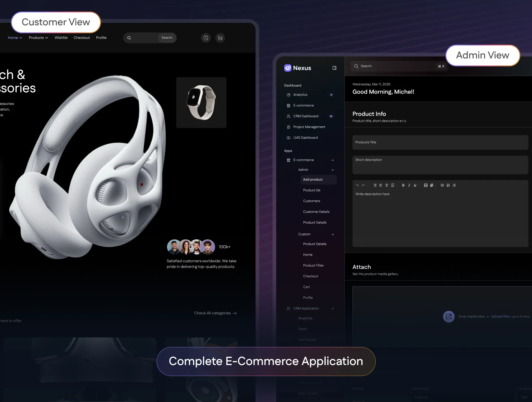Collapse the Admin submenu
The width and height of the screenshot is (532, 402).
click(332, 170)
